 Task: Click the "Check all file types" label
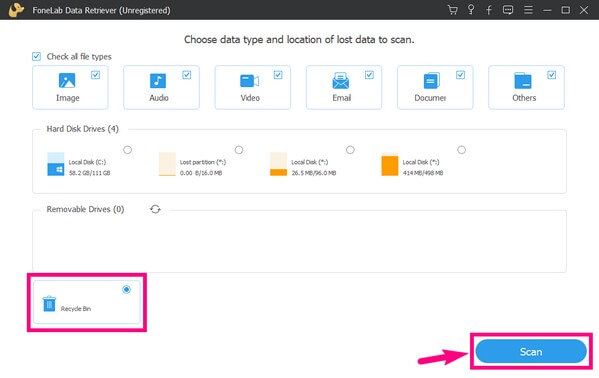coord(79,57)
